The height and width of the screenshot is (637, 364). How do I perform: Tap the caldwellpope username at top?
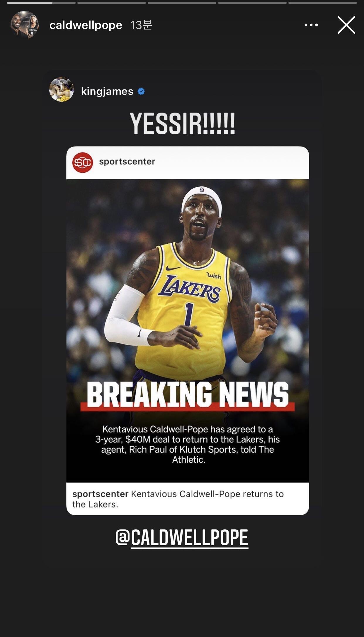click(86, 25)
